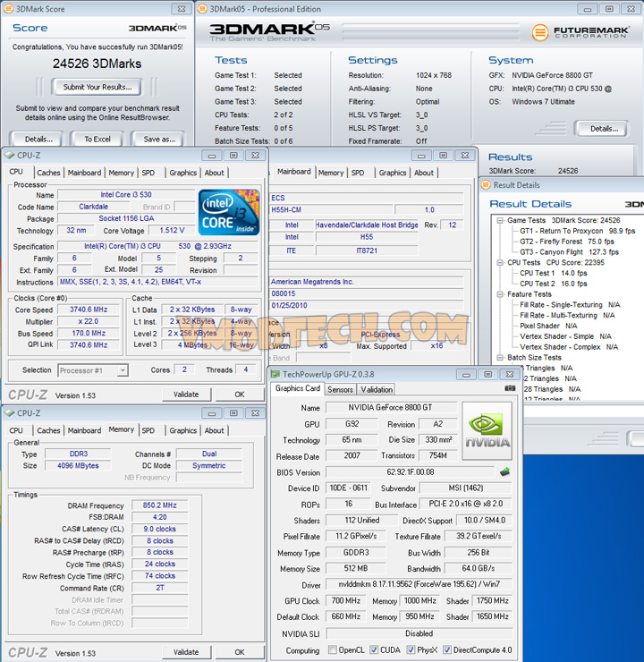Image resolution: width=644 pixels, height=662 pixels.
Task: Click OK in the CPU-Z Memory window
Action: click(x=240, y=652)
